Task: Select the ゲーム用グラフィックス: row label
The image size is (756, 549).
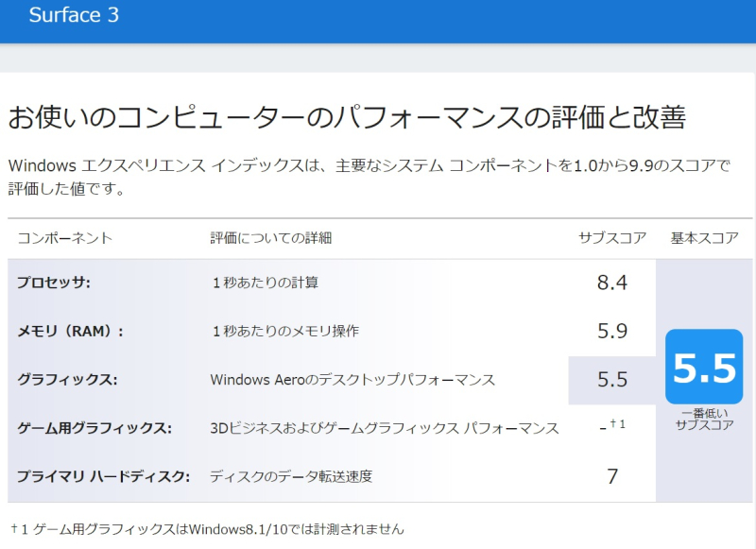Action: pos(94,428)
